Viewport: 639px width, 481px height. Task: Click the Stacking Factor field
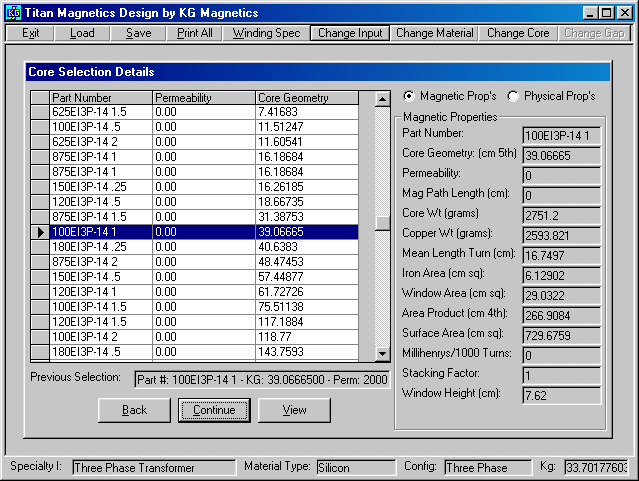pos(561,375)
